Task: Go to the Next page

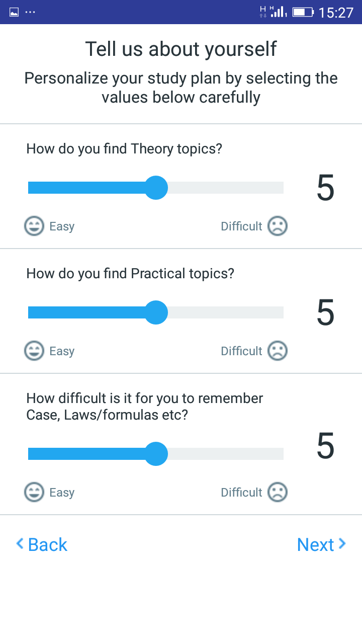Action: (x=321, y=544)
